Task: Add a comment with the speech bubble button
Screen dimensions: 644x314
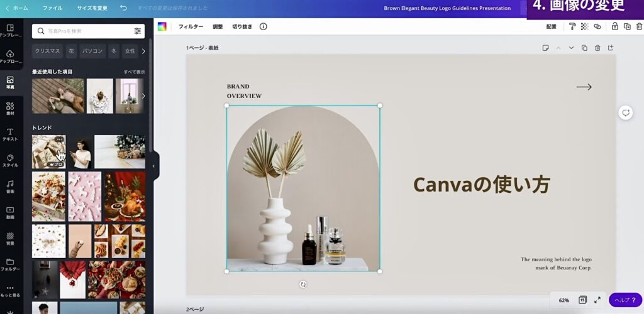Action: 626,113
